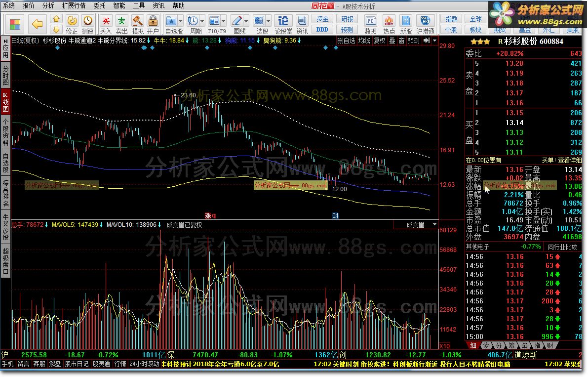Click the 周期 period clock icon
Viewport: 588px width, 377px height.
(193, 21)
